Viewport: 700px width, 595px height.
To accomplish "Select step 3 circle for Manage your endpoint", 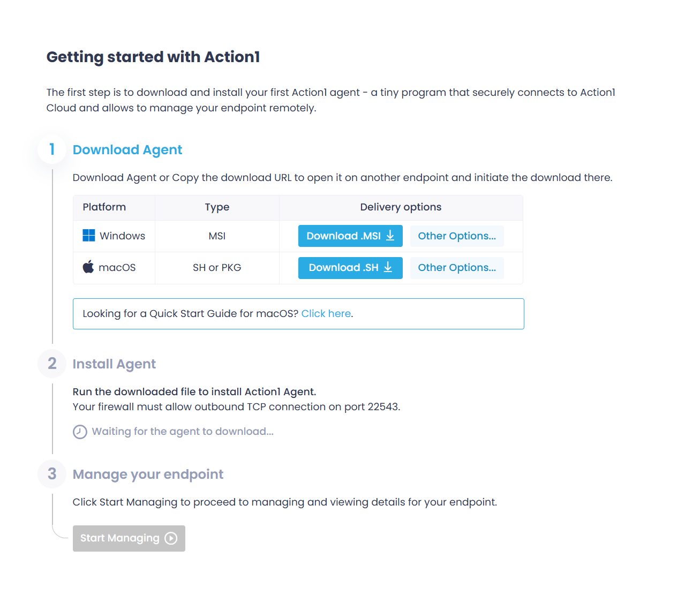I will click(x=51, y=474).
